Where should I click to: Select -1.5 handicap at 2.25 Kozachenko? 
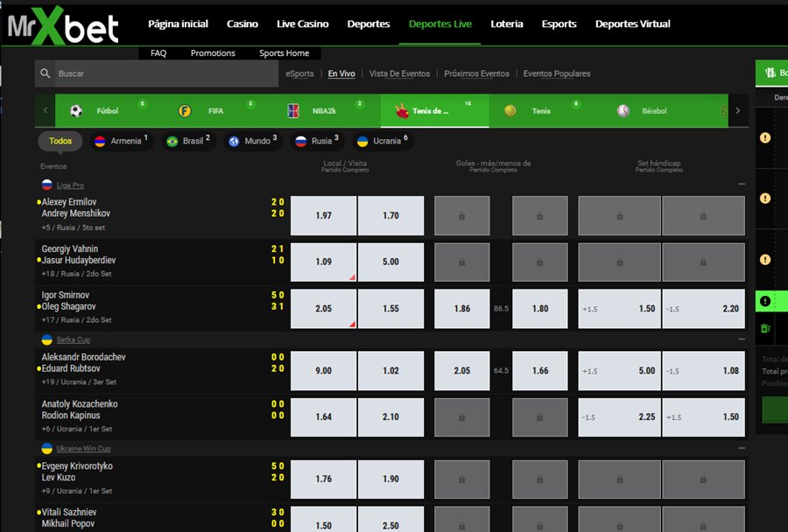(620, 417)
